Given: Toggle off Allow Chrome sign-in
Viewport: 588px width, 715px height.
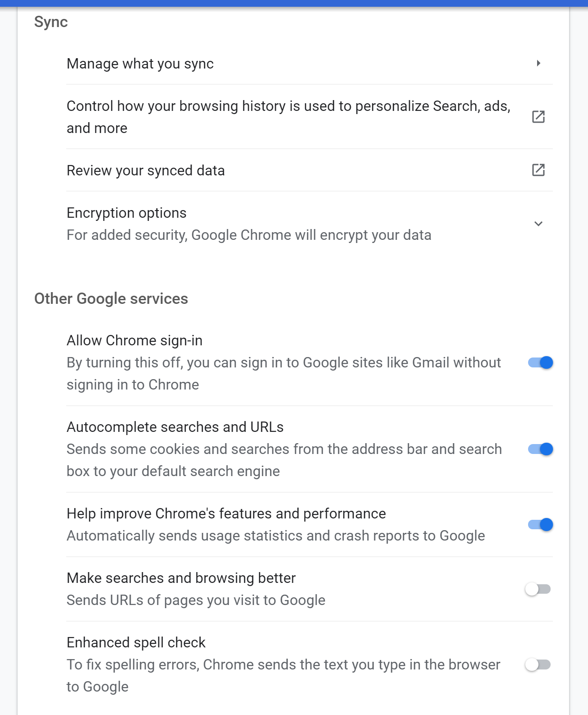Looking at the screenshot, I should tap(540, 362).
